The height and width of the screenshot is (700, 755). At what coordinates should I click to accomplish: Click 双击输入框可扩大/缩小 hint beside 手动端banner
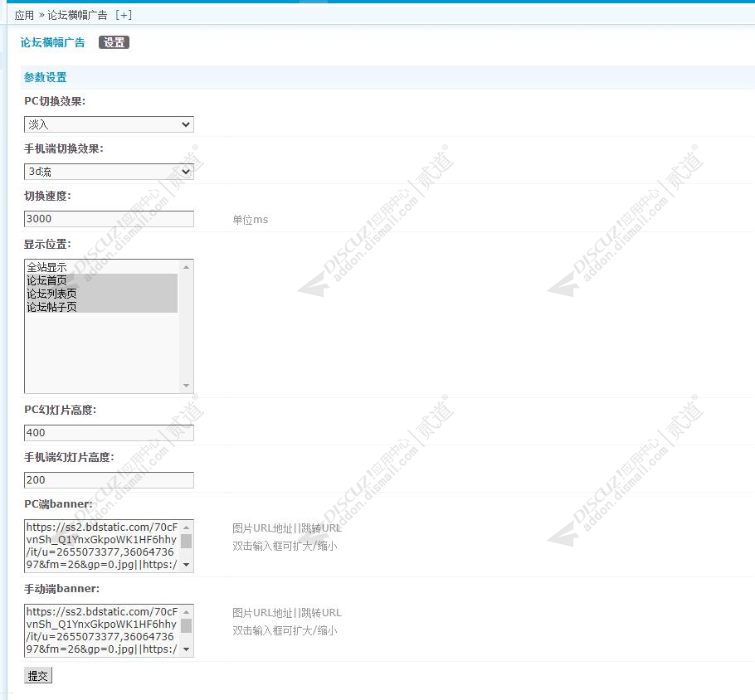285,630
